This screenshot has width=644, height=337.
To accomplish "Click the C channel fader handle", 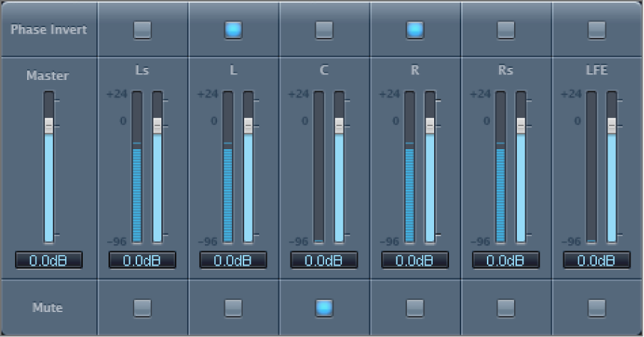I will pyautogui.click(x=339, y=126).
